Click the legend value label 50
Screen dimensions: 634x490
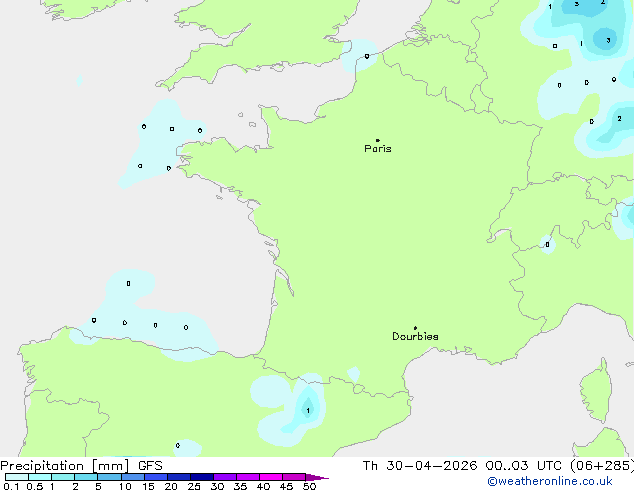click(310, 486)
